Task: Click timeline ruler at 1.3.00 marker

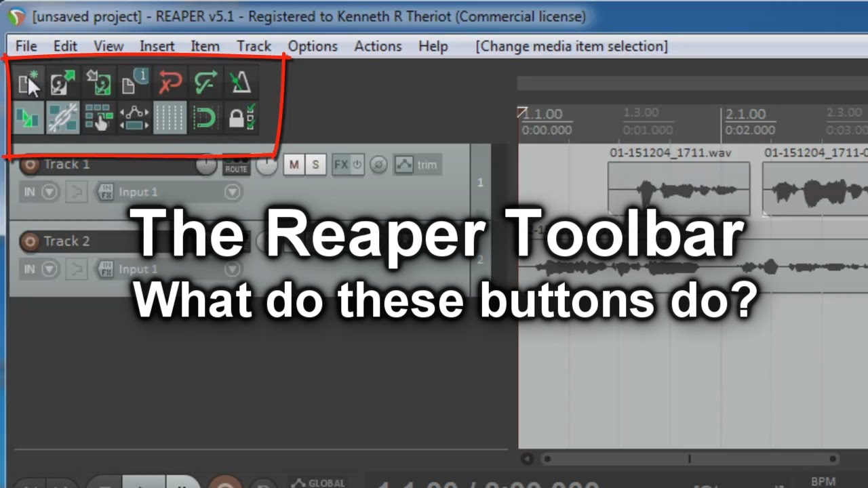Action: tap(641, 113)
